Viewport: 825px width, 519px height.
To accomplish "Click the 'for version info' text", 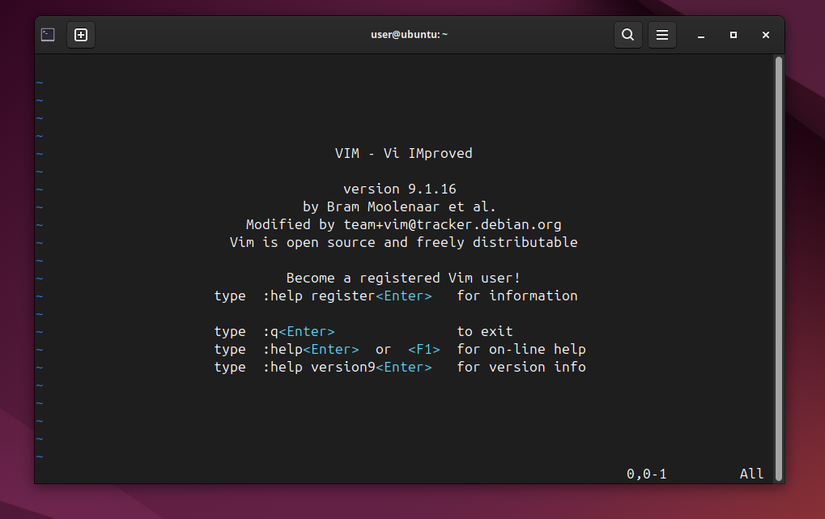I will click(x=521, y=367).
